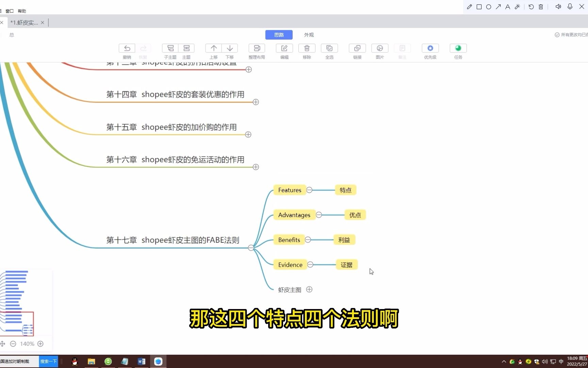This screenshot has width=588, height=368.
Task: Select the laser pointer wand tool
Action: click(x=517, y=7)
